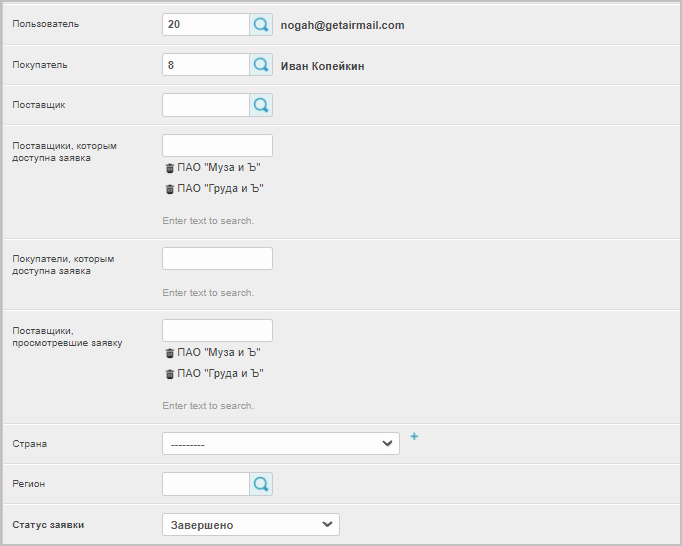This screenshot has width=682, height=546.
Task: Click the plus icon to add a Страна
Action: (414, 437)
